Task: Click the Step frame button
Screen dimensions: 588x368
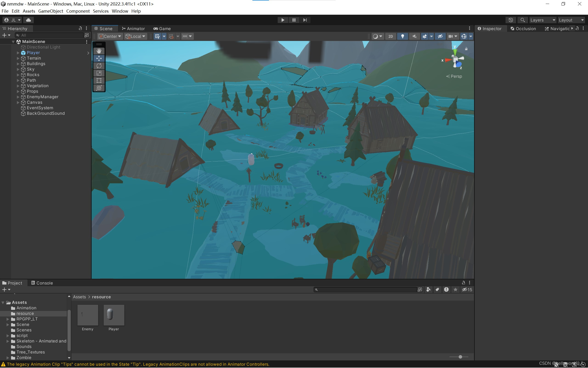Action: tap(305, 20)
